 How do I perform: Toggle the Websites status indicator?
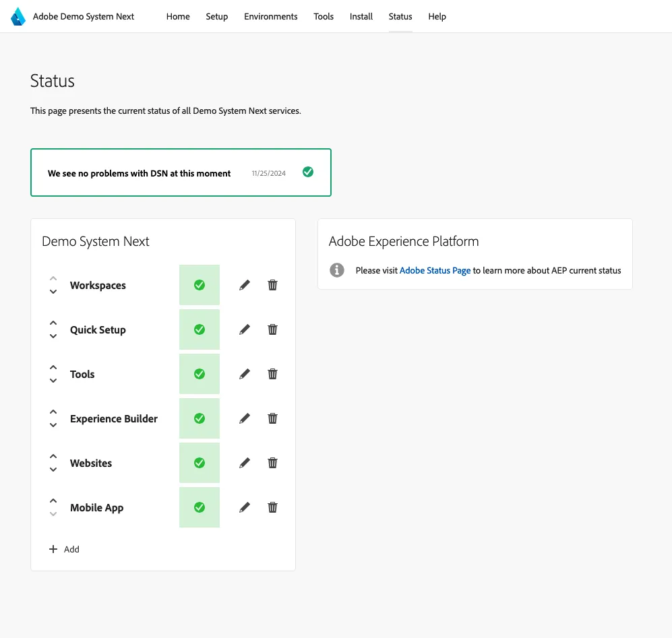(x=200, y=464)
